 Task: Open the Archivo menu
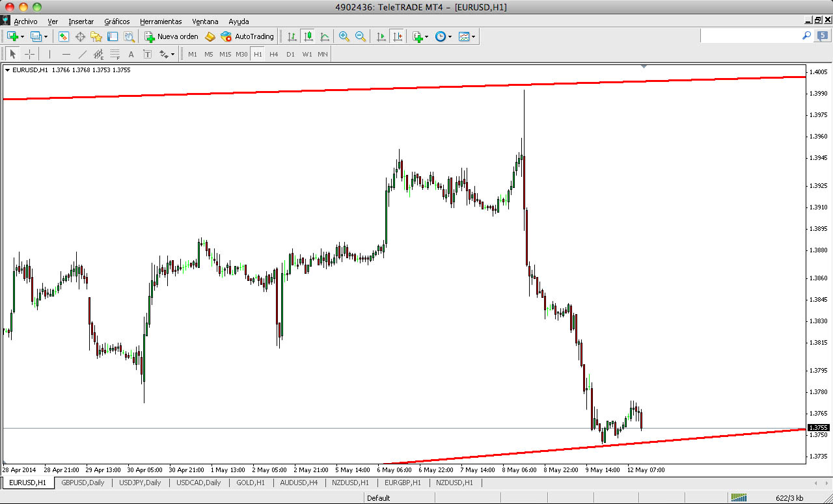coord(25,21)
